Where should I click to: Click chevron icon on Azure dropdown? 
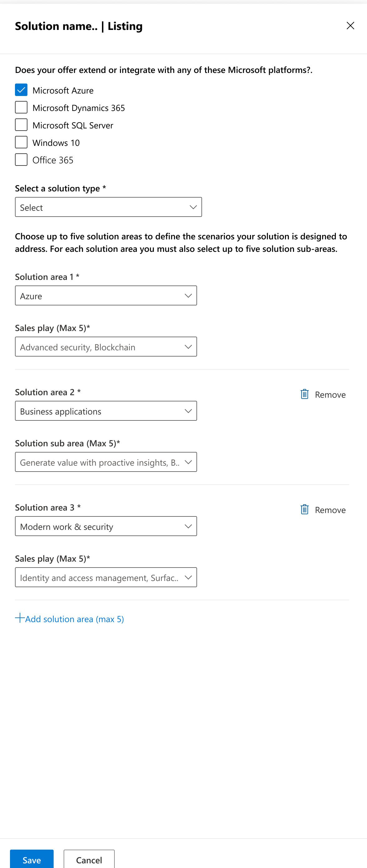pos(188,295)
